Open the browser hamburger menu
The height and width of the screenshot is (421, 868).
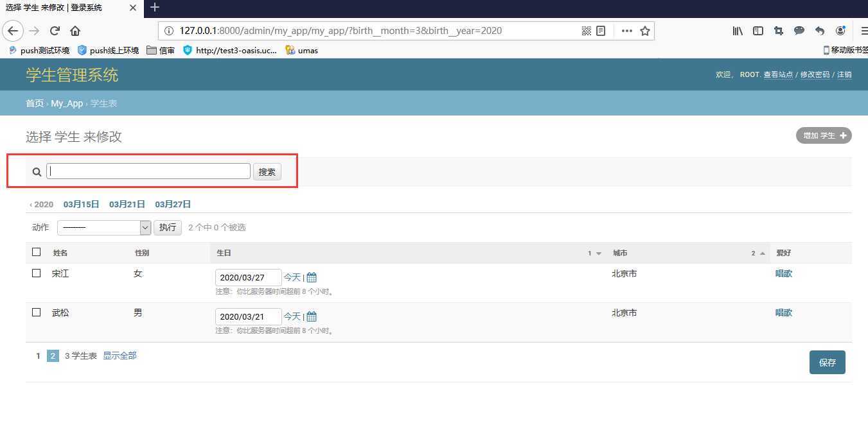pos(864,31)
